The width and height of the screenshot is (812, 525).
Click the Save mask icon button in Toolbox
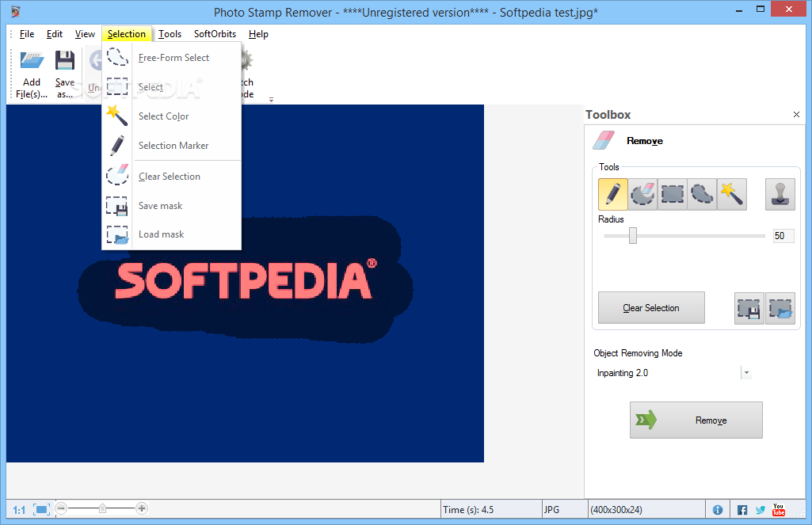[749, 309]
